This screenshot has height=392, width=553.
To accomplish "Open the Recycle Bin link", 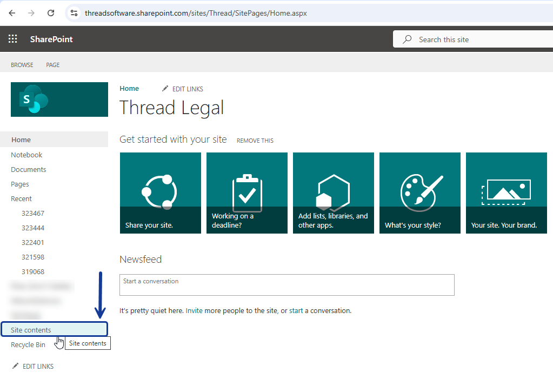I will pos(28,345).
